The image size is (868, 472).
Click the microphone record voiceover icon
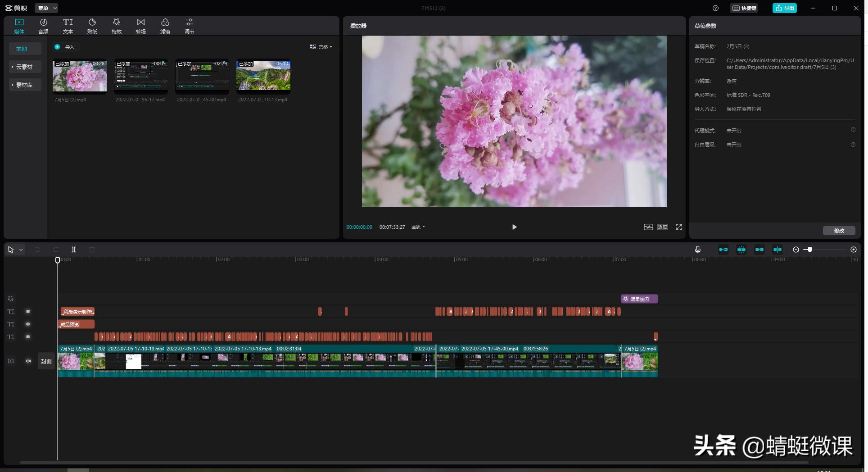pos(697,250)
